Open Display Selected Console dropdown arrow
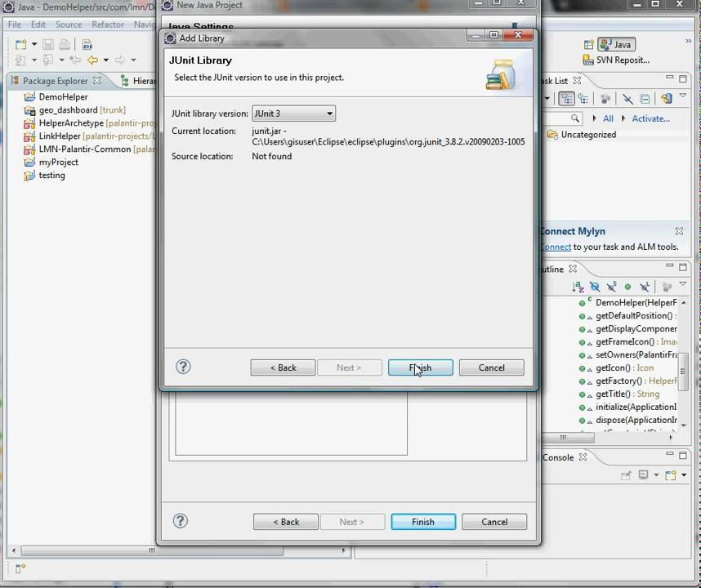The width and height of the screenshot is (701, 588). coord(656,475)
